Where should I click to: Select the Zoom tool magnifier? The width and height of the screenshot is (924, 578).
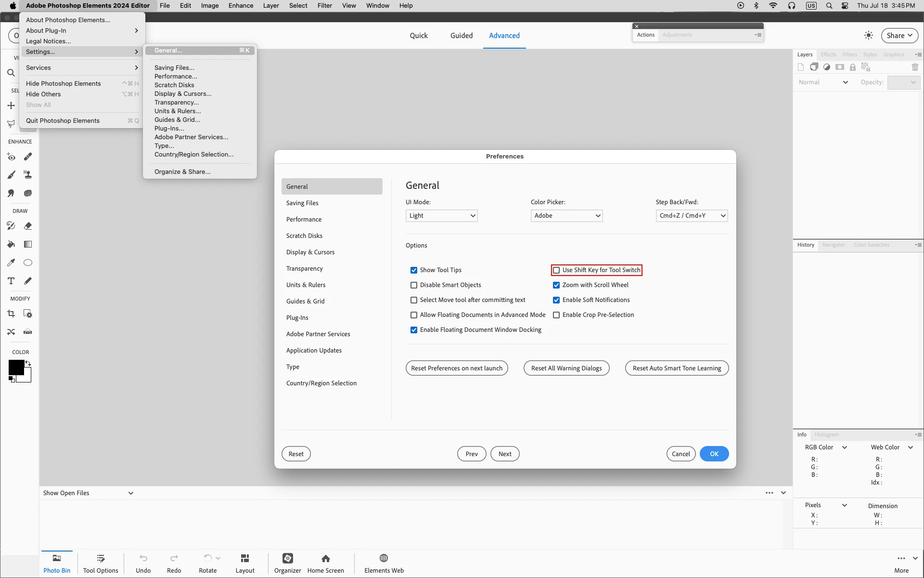point(11,73)
